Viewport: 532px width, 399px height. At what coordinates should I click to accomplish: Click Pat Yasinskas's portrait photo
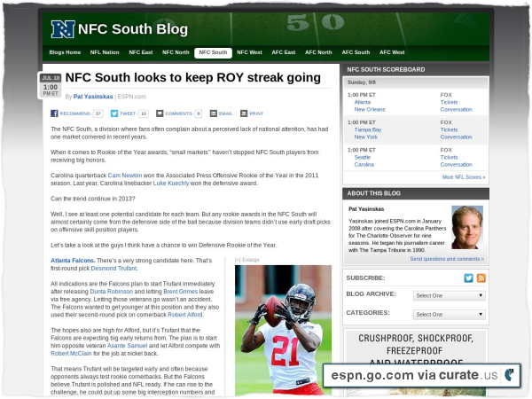pos(467,227)
